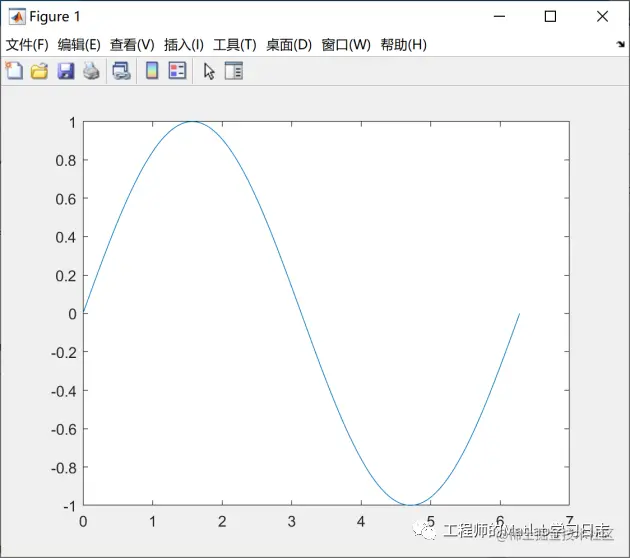Open the 帮助(H) menu
630x558 pixels.
403,45
